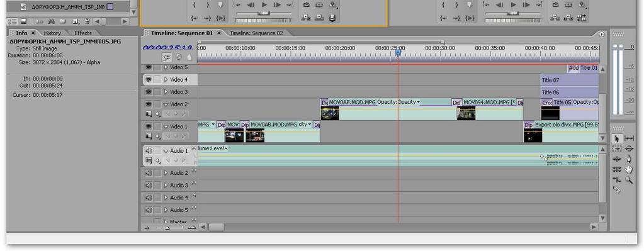Toggle lock box on Audio 3 track
The image size is (644, 251).
pos(157,186)
